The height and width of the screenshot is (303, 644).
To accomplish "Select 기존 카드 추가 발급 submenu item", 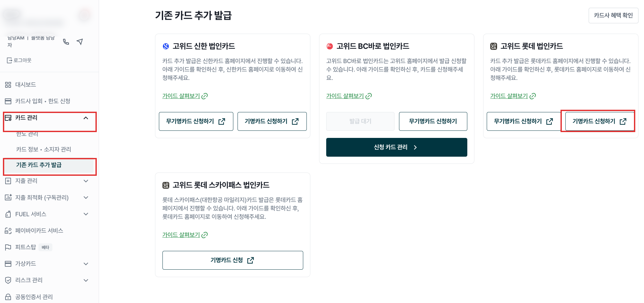I will (x=39, y=165).
